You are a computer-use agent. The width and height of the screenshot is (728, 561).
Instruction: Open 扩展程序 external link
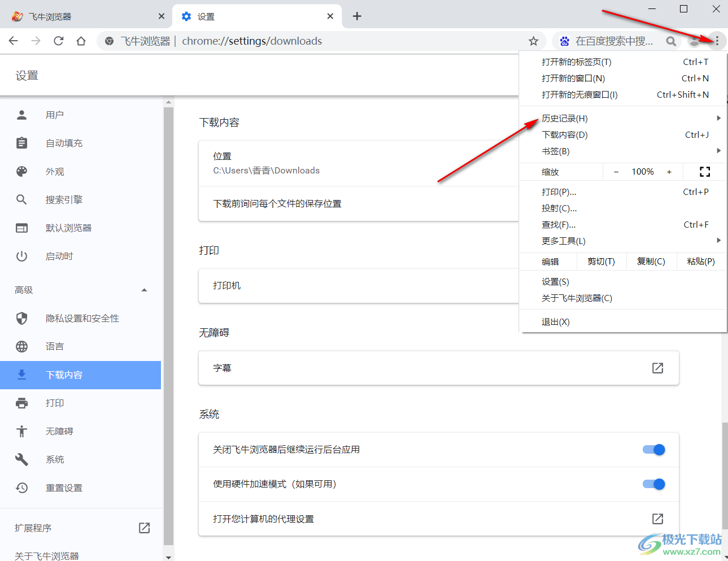(144, 528)
